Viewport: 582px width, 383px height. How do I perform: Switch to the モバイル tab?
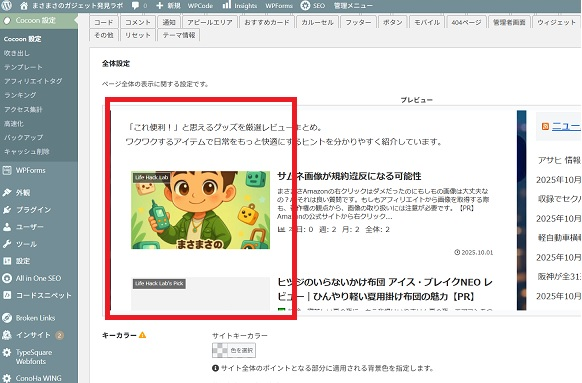(x=427, y=22)
